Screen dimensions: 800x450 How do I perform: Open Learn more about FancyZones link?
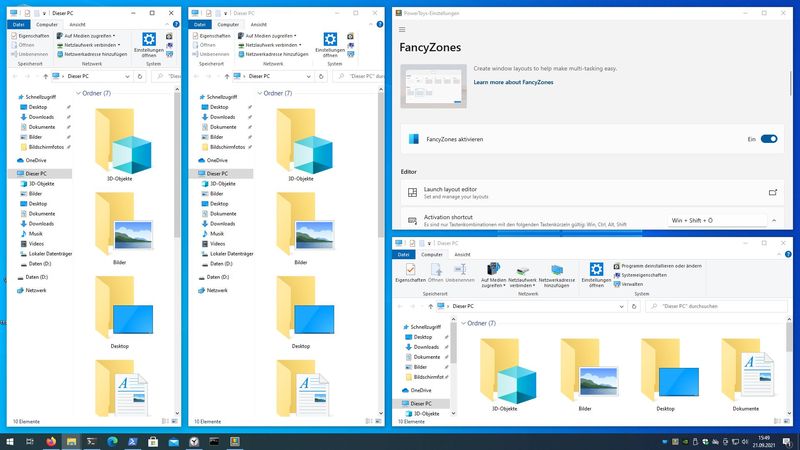513,82
